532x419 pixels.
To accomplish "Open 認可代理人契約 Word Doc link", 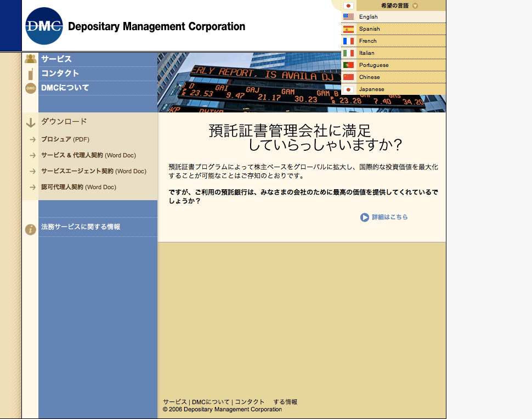I will tap(78, 187).
